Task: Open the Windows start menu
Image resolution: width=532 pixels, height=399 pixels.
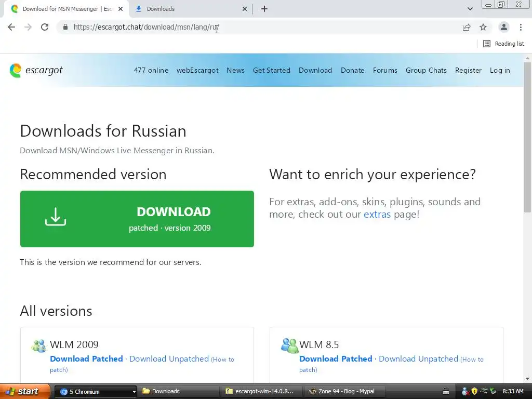Action: (25, 391)
